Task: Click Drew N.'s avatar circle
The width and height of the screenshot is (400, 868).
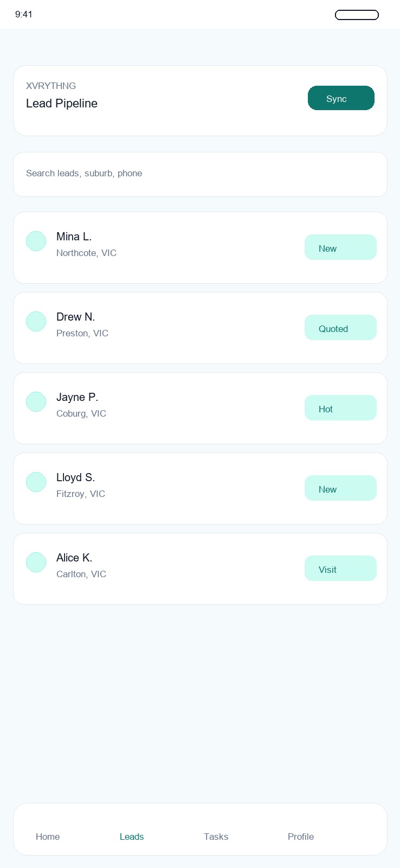Action: click(x=36, y=321)
